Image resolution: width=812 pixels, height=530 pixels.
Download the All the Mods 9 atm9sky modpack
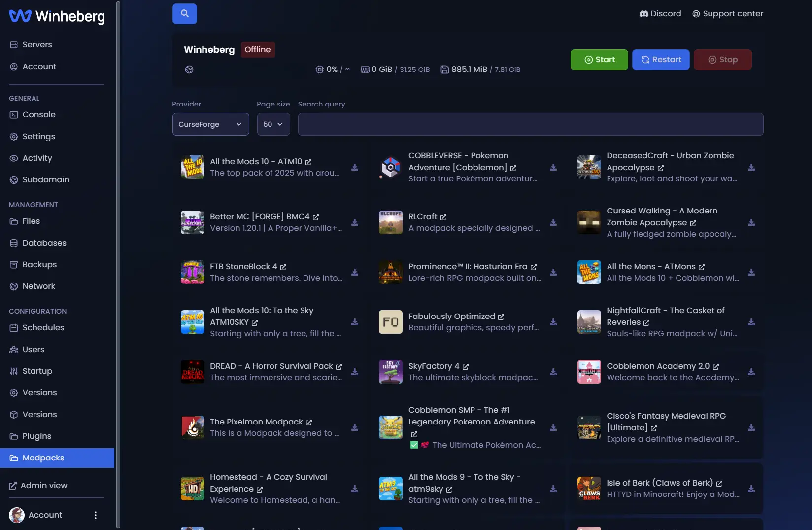pos(553,489)
